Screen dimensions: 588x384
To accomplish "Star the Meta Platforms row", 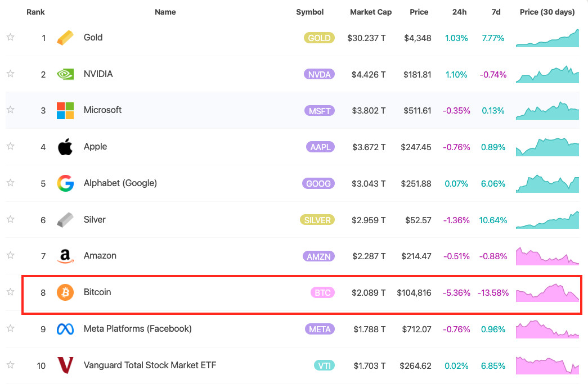I will 10,329.
